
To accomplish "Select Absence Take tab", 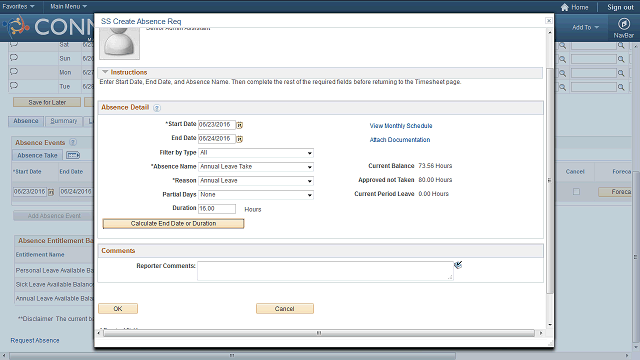I will [x=37, y=156].
